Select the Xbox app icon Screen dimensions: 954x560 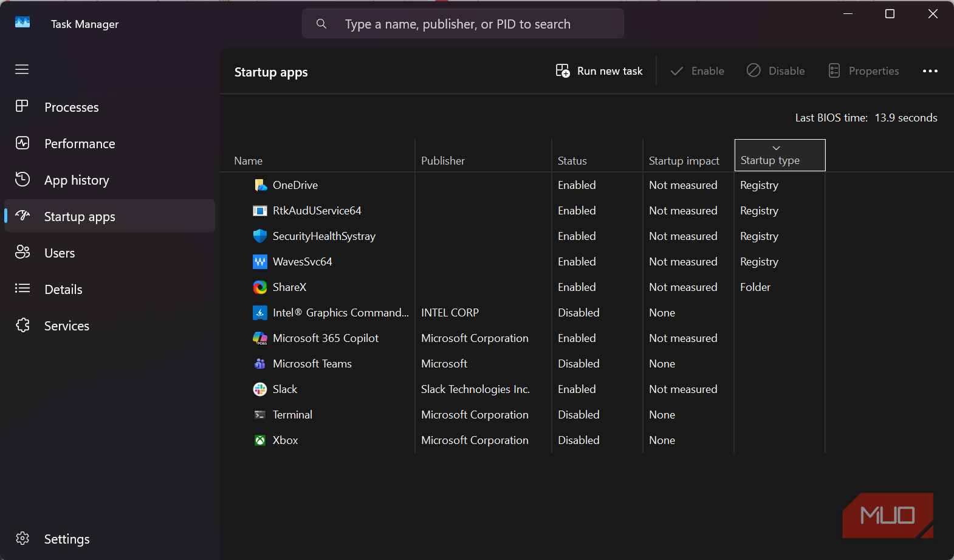(260, 440)
